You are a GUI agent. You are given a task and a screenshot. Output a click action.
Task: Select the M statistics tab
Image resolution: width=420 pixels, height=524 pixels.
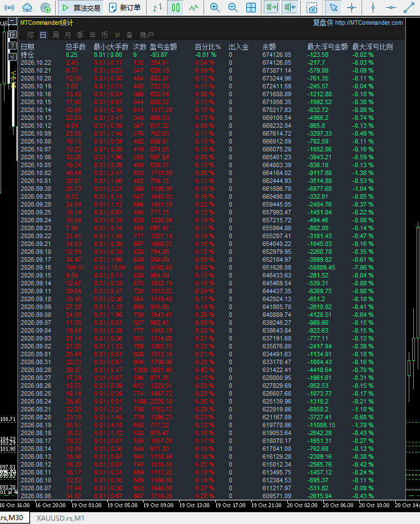(x=118, y=35)
